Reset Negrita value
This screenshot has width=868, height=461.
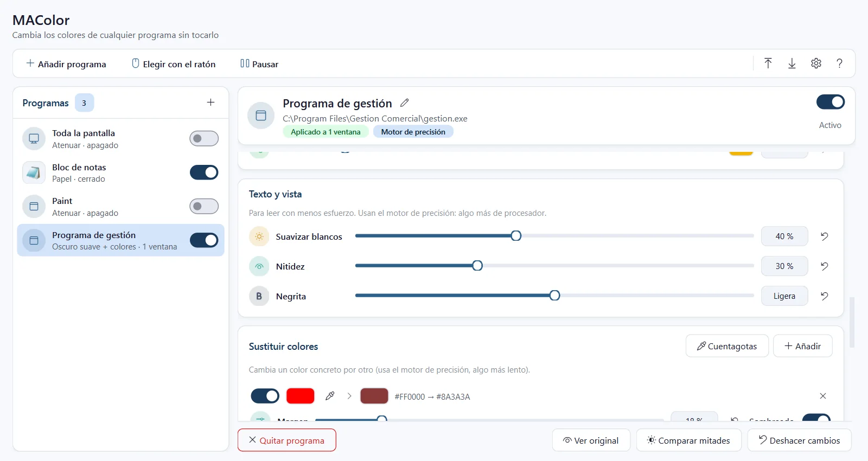coord(824,296)
